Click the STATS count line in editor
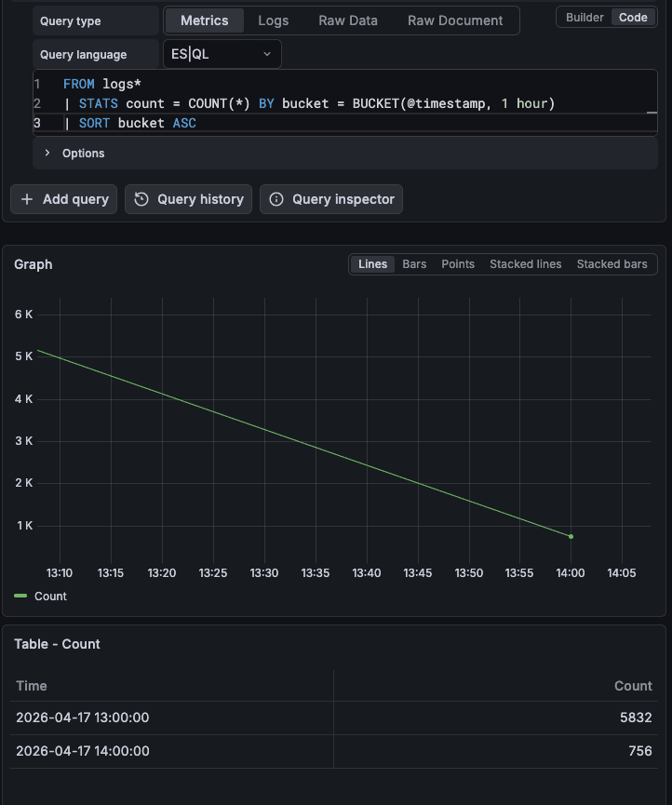The image size is (672, 805). click(309, 103)
